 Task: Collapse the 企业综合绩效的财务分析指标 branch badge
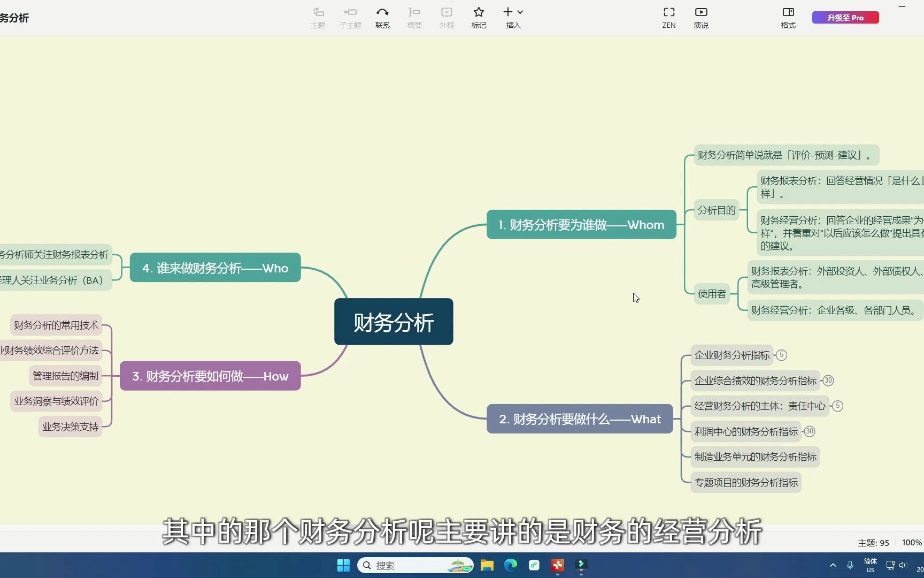coord(828,381)
